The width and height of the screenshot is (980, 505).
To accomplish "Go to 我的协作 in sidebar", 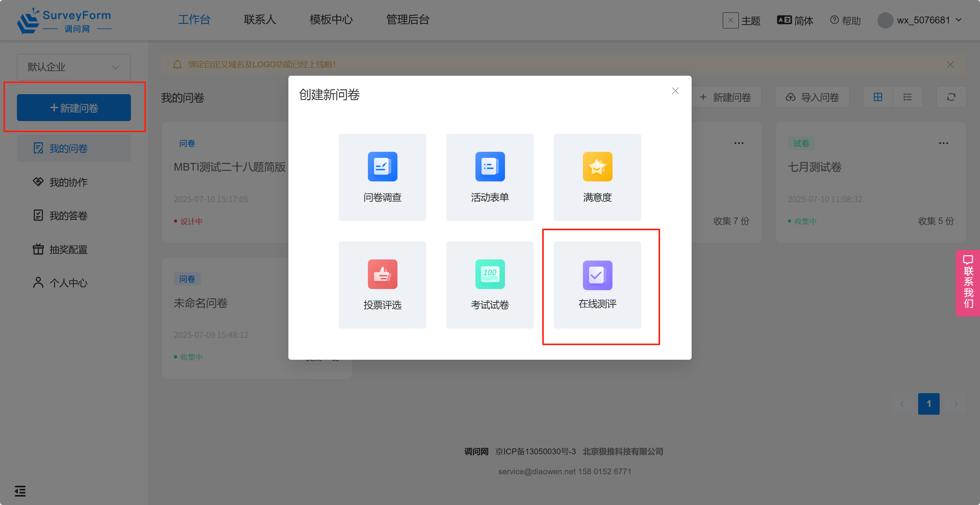I will pos(68,182).
